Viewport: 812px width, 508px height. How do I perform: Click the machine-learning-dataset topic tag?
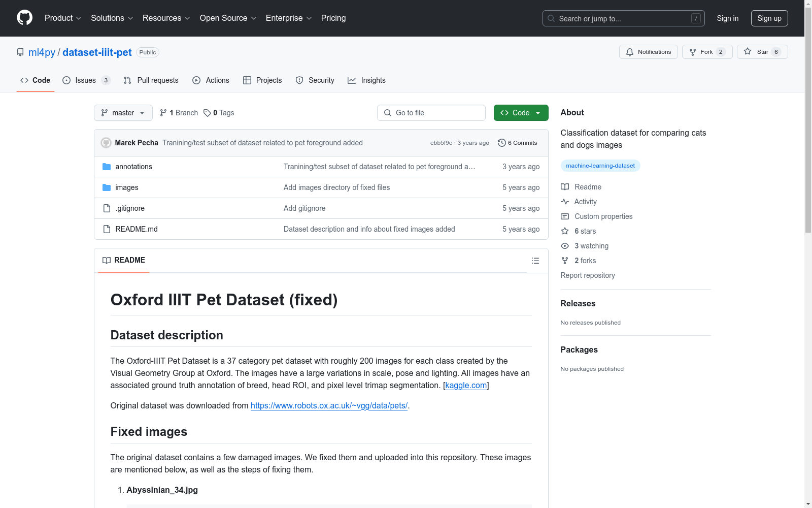[x=600, y=166]
